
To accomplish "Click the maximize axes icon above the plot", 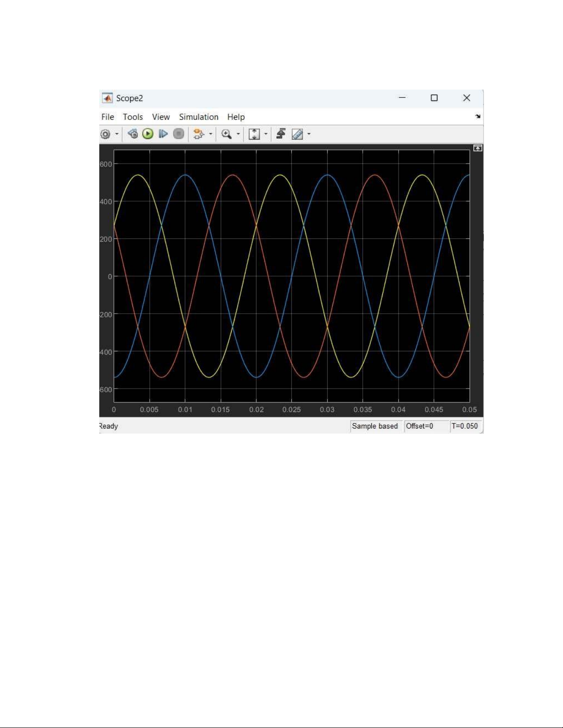I will pyautogui.click(x=478, y=148).
